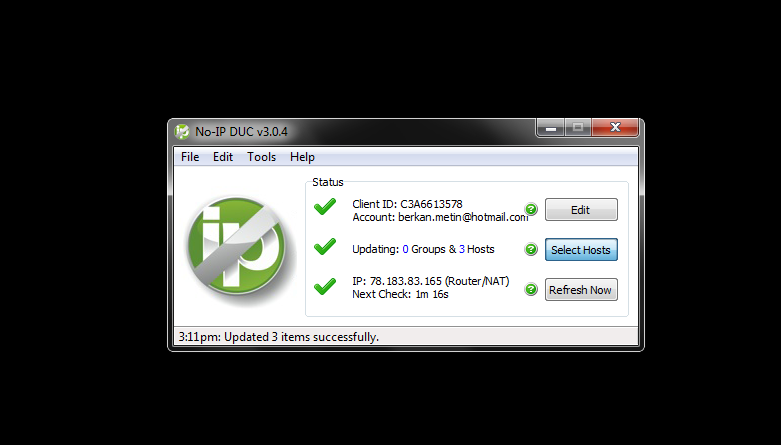Open the Tools menu
The height and width of the screenshot is (445, 781).
coord(261,157)
